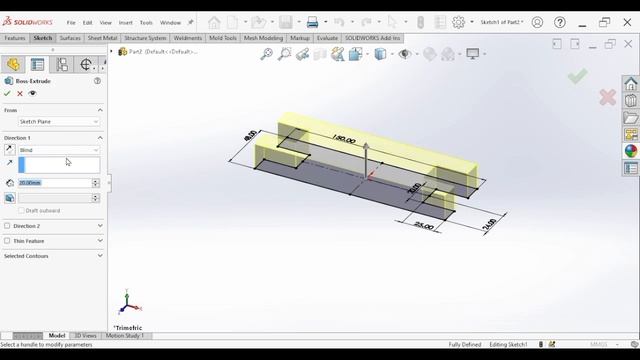Open SOLIDWORKS Resources home in task pane
This screenshot has width=640, height=360.
631,84
